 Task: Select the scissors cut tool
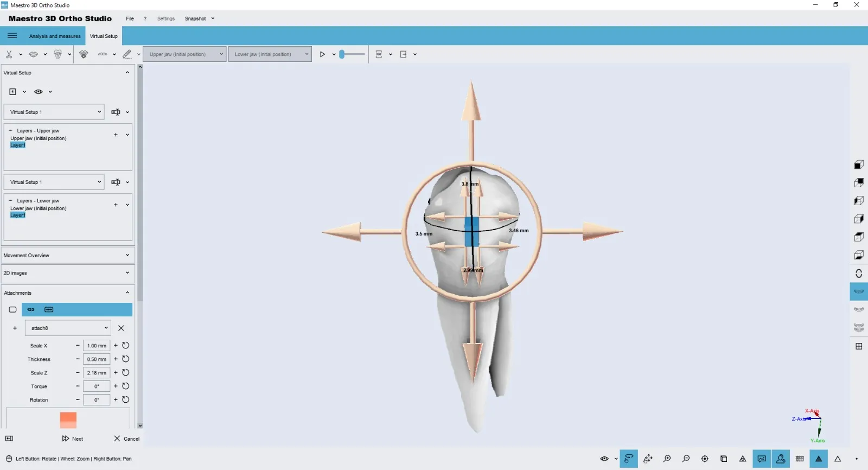click(x=9, y=54)
